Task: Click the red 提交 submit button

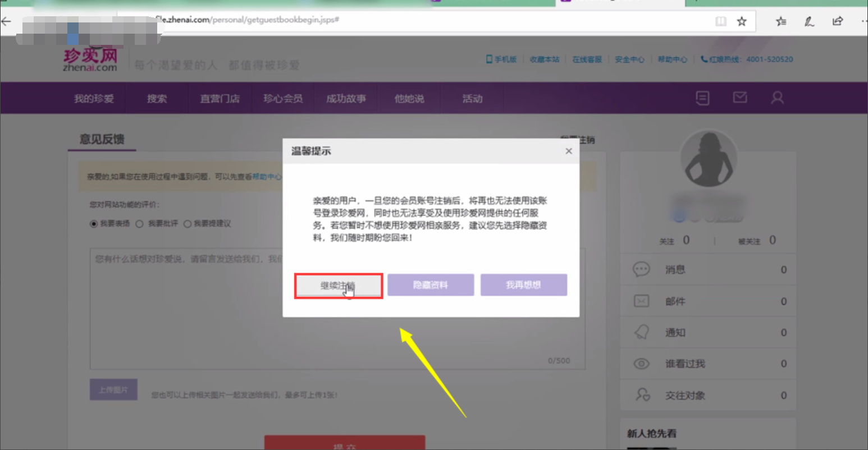Action: point(345,443)
